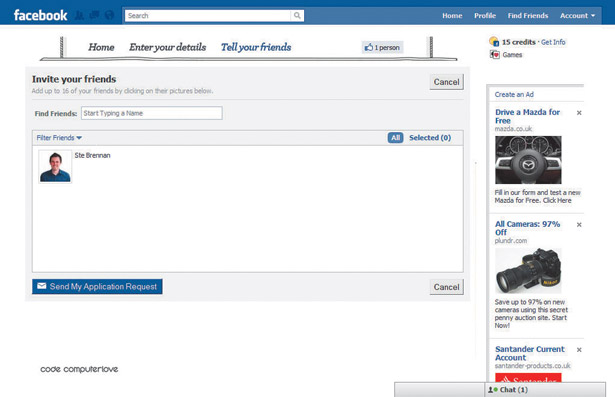The image size is (615, 397).
Task: Click the mazda.co.uk ad URL text
Action: (x=513, y=129)
